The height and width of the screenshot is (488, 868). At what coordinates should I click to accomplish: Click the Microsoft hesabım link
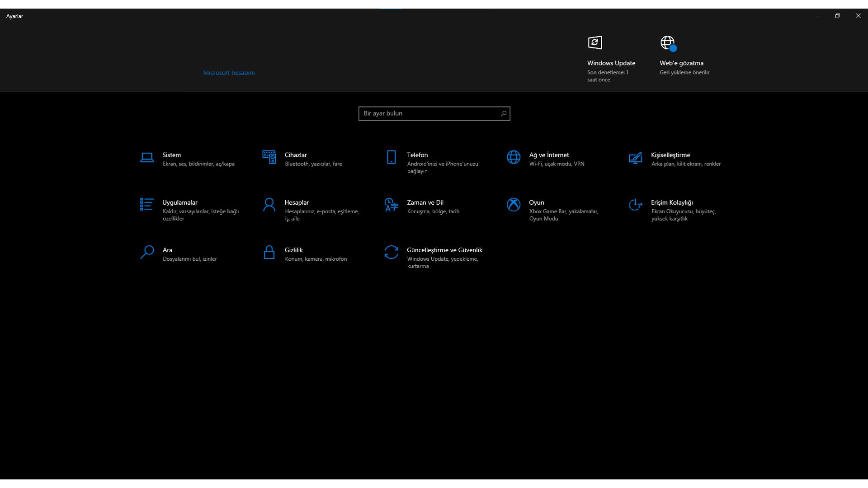pyautogui.click(x=229, y=73)
